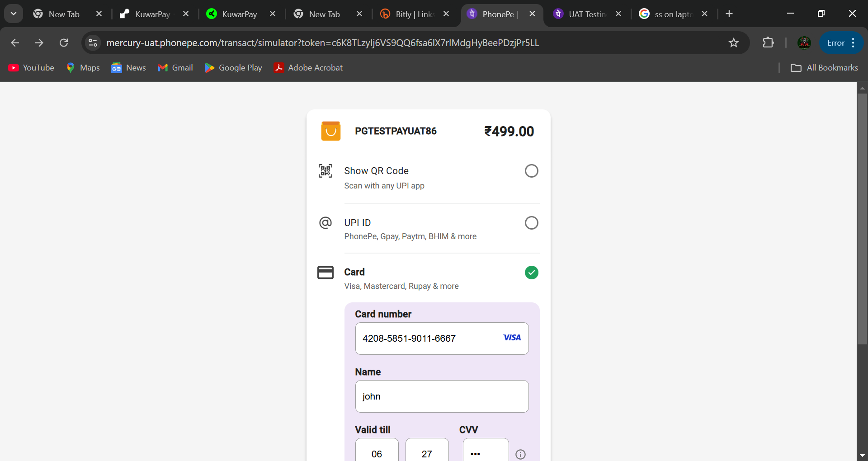The image size is (868, 461).
Task: Open the Google Play bookmark
Action: click(x=233, y=68)
